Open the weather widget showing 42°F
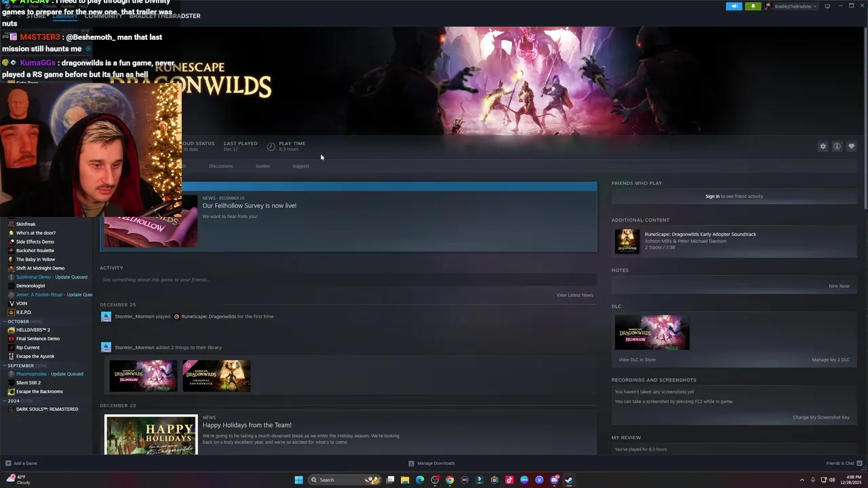Screen dimensions: 868x488 pyautogui.click(x=18, y=480)
